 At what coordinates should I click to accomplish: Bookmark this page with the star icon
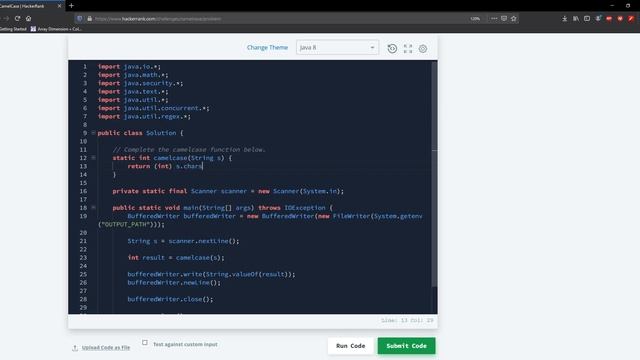point(514,18)
